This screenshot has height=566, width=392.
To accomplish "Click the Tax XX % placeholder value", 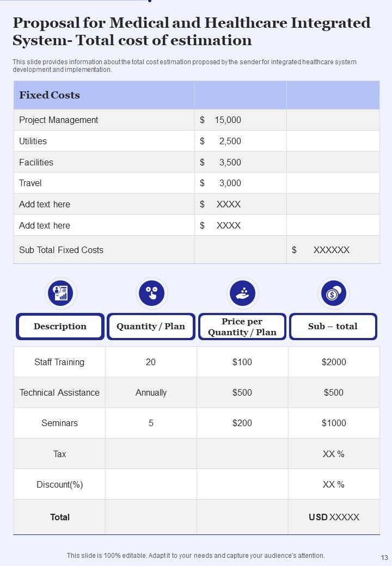I will pyautogui.click(x=334, y=454).
